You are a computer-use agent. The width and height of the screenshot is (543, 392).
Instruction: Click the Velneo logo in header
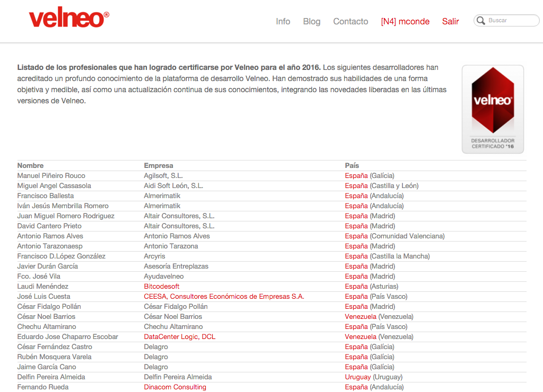69,17
